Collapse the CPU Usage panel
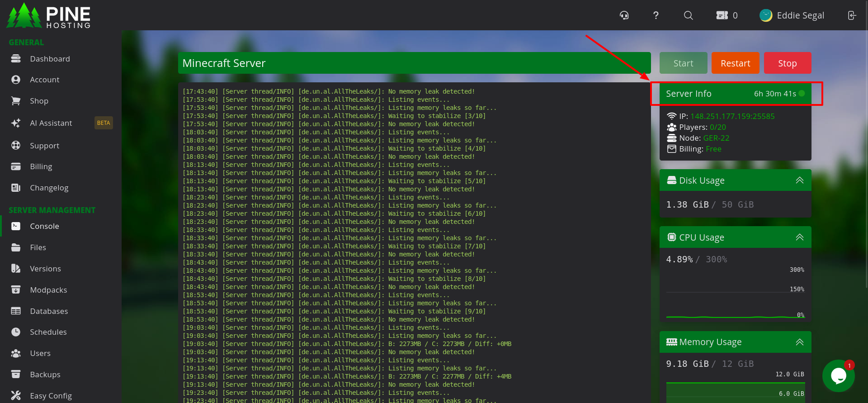Screen dimensions: 868x403 pos(799,237)
